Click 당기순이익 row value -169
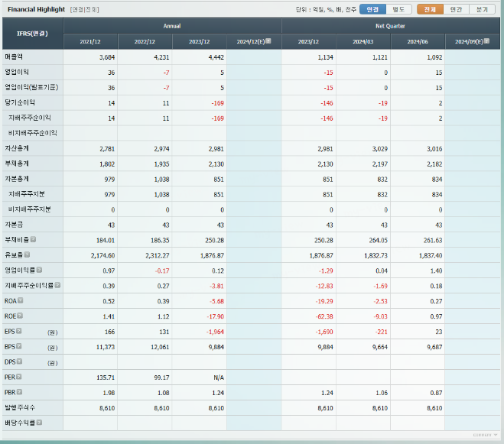This screenshot has width=504, height=444. tap(218, 103)
